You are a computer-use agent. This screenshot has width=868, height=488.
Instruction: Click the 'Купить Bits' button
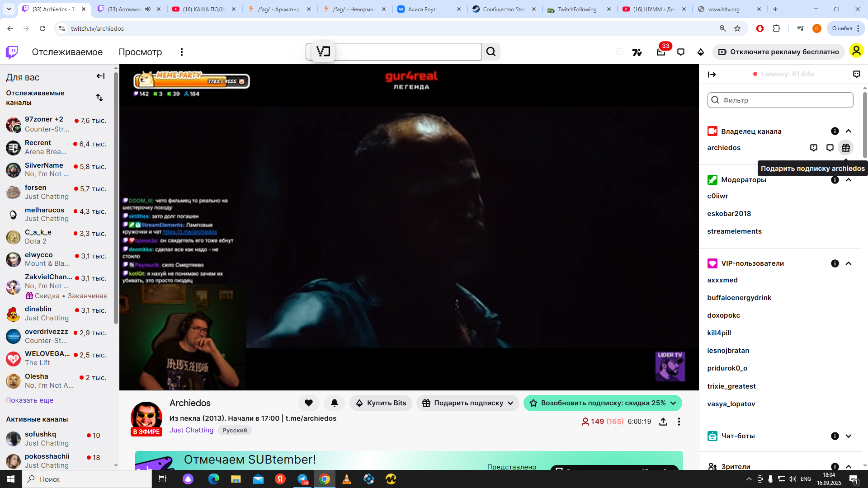point(381,403)
